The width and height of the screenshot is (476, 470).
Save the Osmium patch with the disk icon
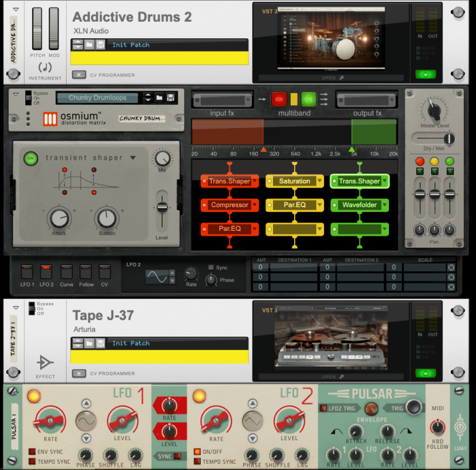(172, 98)
